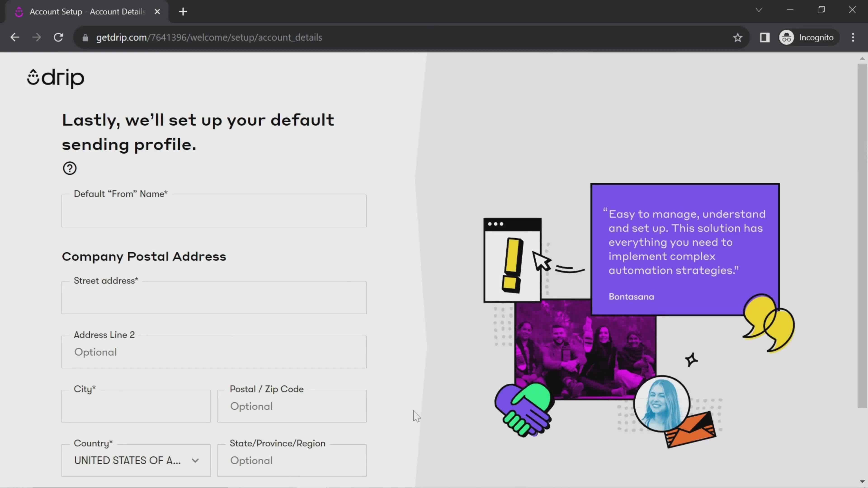
Task: Click the browser refresh icon
Action: coord(58,37)
